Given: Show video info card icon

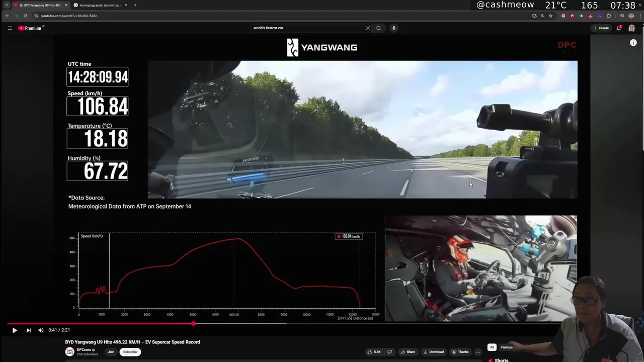Looking at the screenshot, I should pyautogui.click(x=633, y=43).
